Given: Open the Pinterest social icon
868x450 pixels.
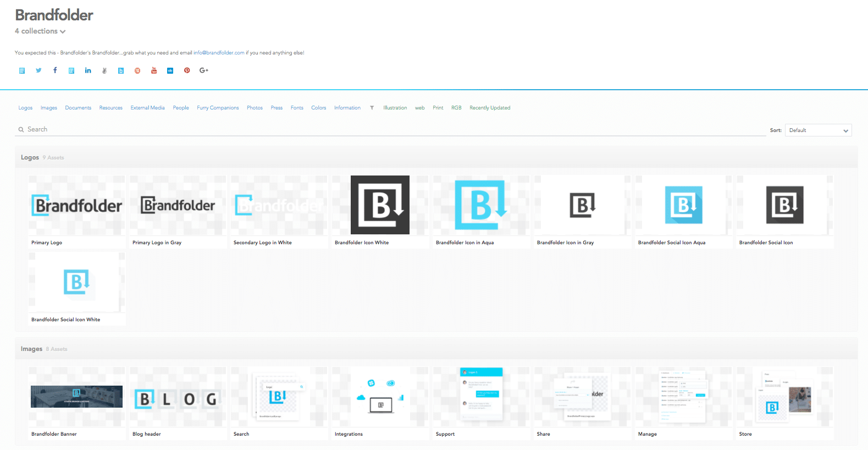Looking at the screenshot, I should (x=187, y=70).
